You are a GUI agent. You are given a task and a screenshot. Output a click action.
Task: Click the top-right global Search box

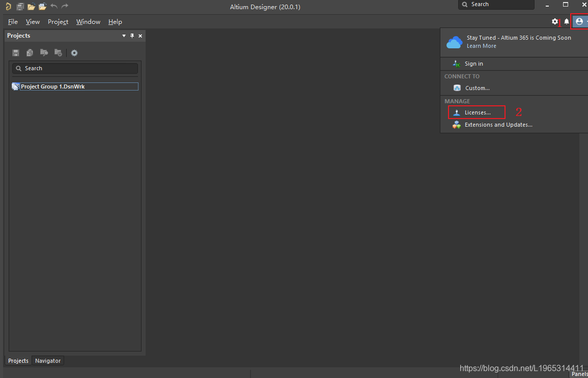point(496,5)
